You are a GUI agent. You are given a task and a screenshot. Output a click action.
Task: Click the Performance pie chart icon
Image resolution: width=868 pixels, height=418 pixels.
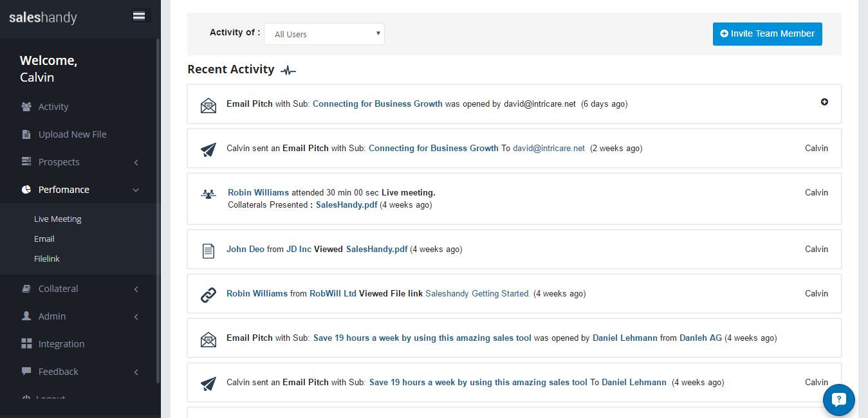coord(26,190)
